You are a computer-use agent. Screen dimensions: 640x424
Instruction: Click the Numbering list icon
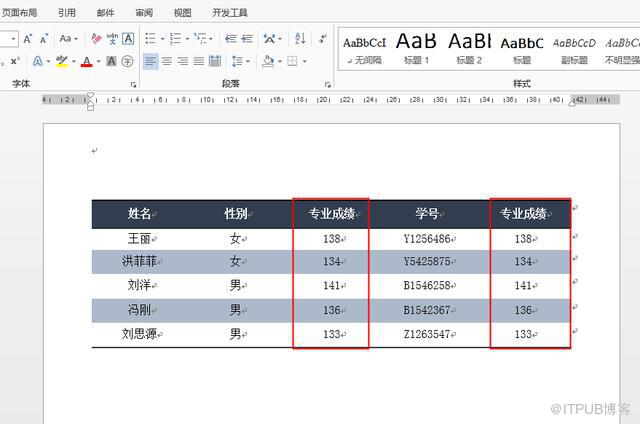[x=175, y=39]
